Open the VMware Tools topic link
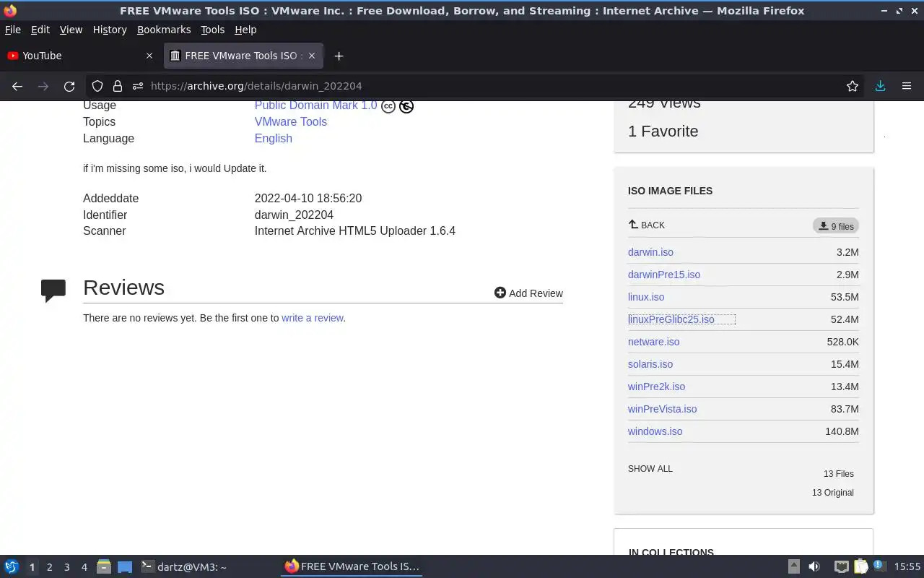 coord(291,122)
